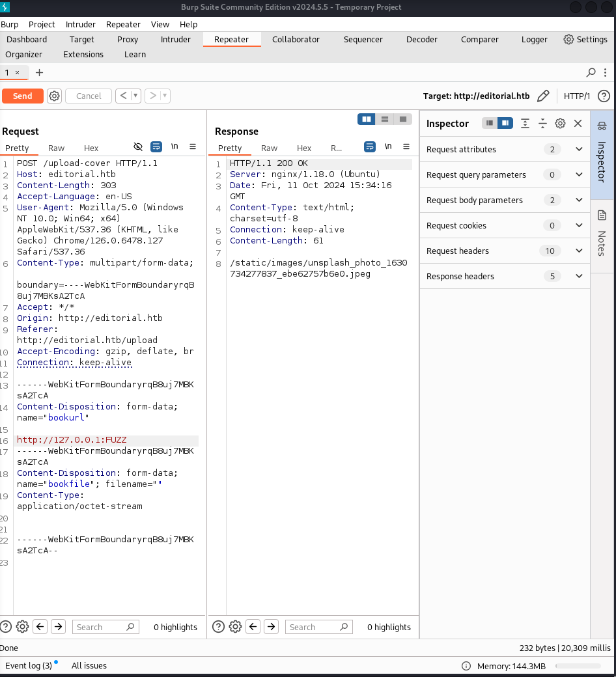Select side-by-side layout view

point(367,119)
